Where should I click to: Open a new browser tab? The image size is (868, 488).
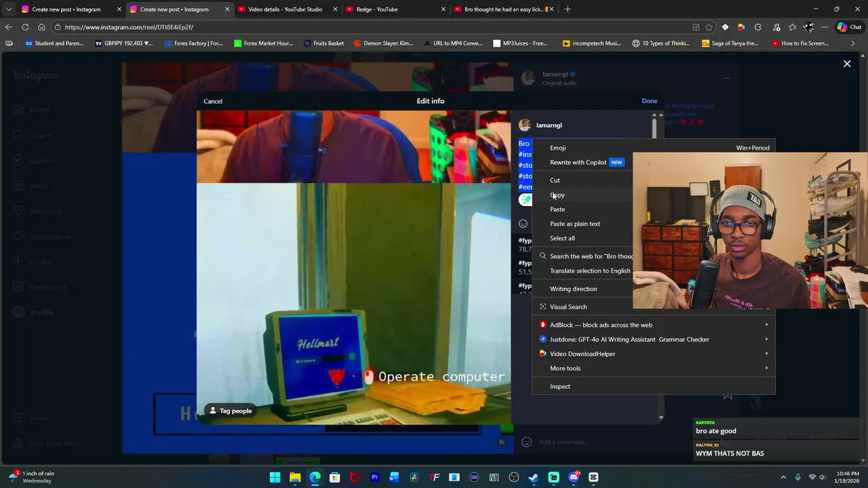[x=568, y=9]
